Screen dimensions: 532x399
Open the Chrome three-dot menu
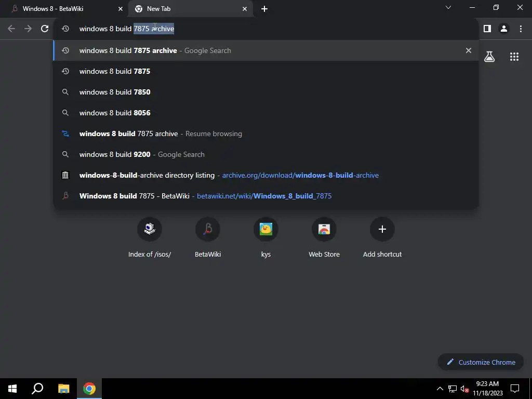(521, 29)
